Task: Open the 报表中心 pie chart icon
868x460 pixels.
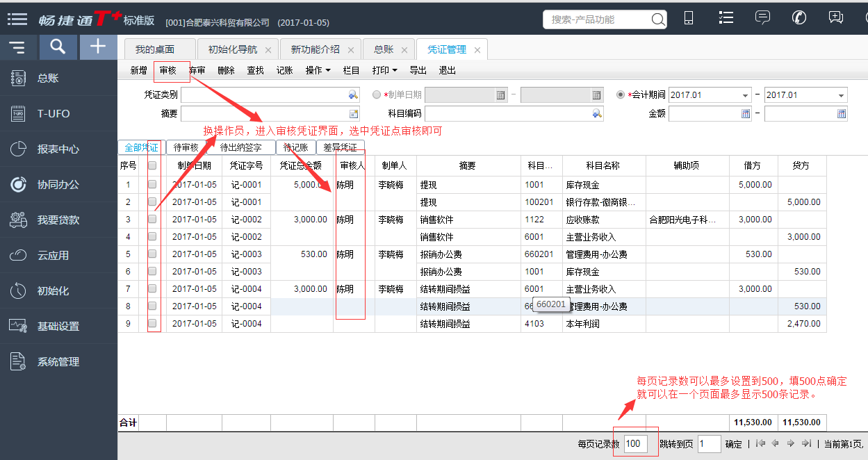Action: 19,149
